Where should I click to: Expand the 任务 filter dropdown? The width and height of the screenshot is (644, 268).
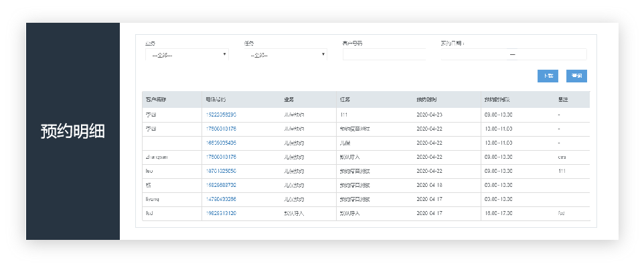[285, 55]
